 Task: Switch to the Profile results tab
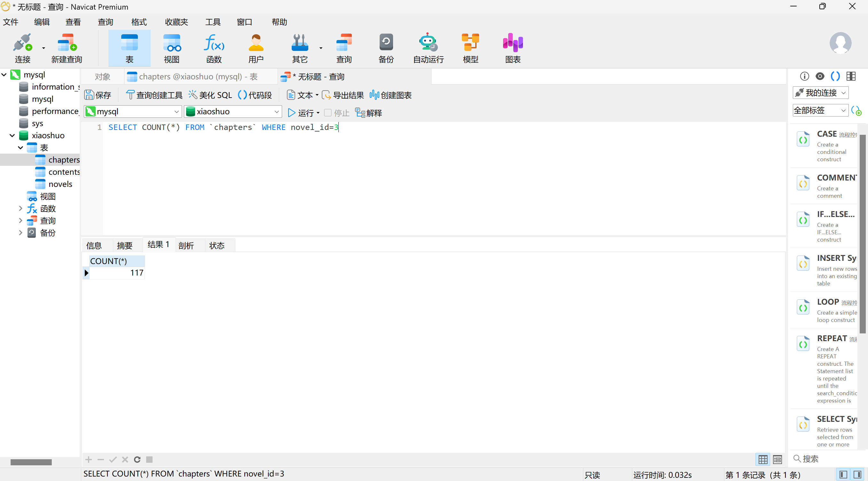pos(186,245)
